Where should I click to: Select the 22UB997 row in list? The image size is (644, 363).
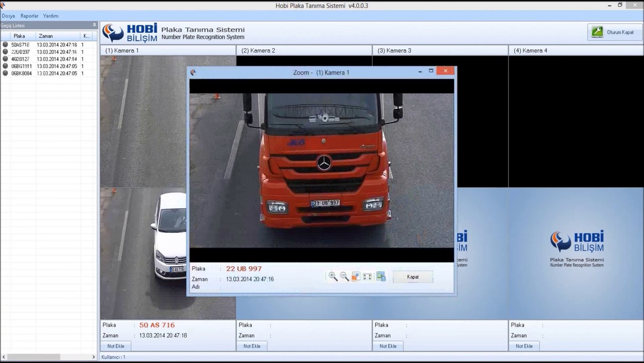pyautogui.click(x=48, y=52)
